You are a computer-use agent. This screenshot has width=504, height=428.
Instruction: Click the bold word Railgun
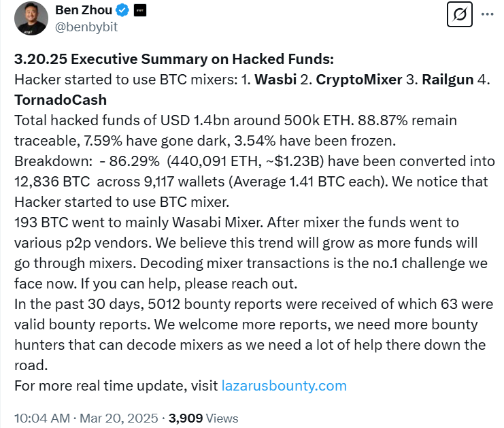pos(448,80)
